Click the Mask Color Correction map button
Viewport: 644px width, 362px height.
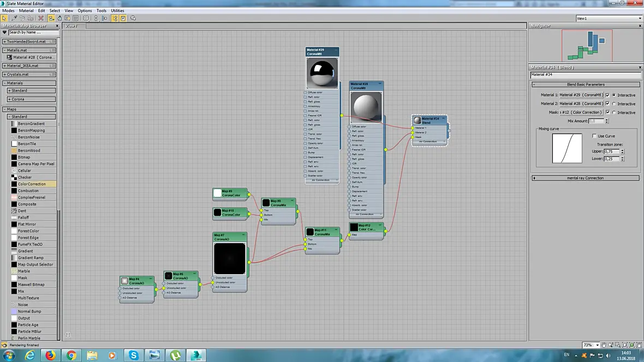[581, 112]
